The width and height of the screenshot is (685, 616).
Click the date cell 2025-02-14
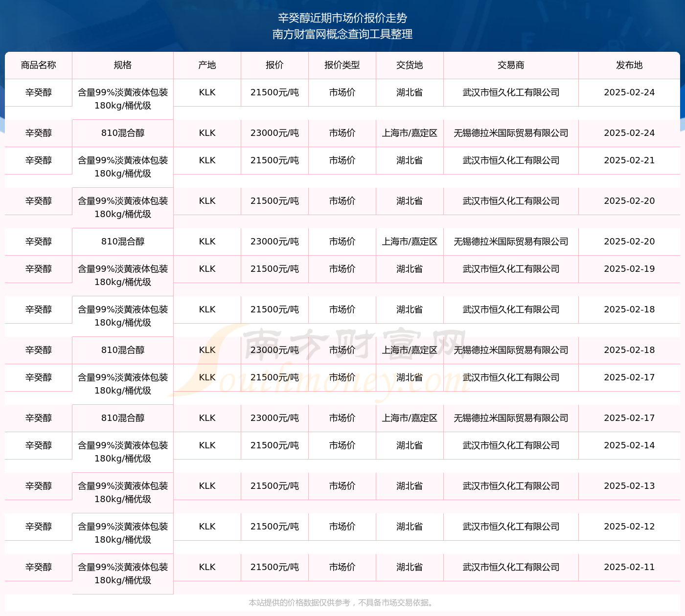coord(629,445)
